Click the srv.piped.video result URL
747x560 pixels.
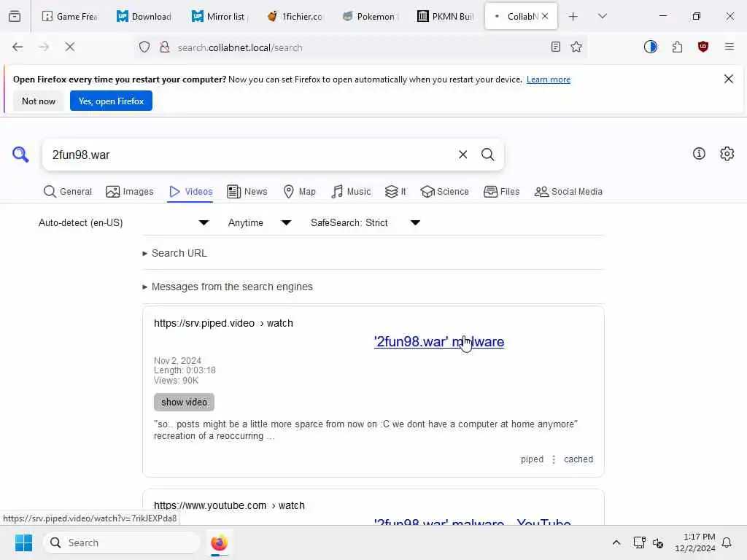pyautogui.click(x=223, y=323)
